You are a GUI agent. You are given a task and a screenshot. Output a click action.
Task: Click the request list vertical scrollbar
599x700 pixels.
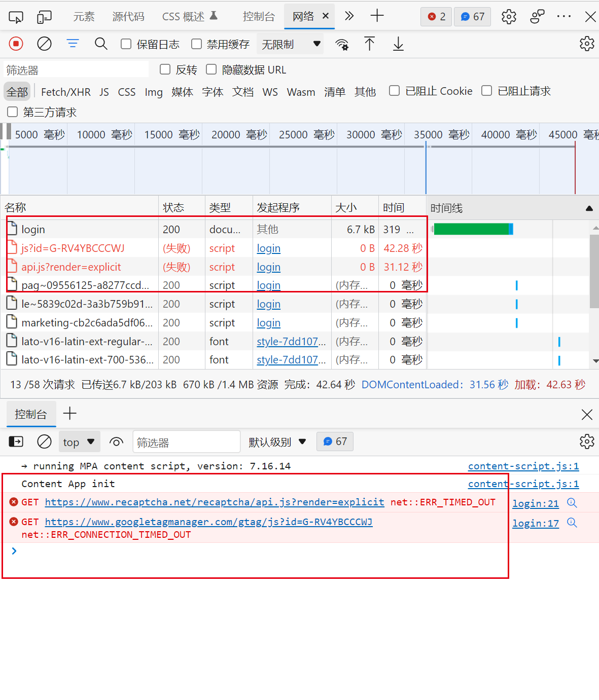pyautogui.click(x=594, y=271)
